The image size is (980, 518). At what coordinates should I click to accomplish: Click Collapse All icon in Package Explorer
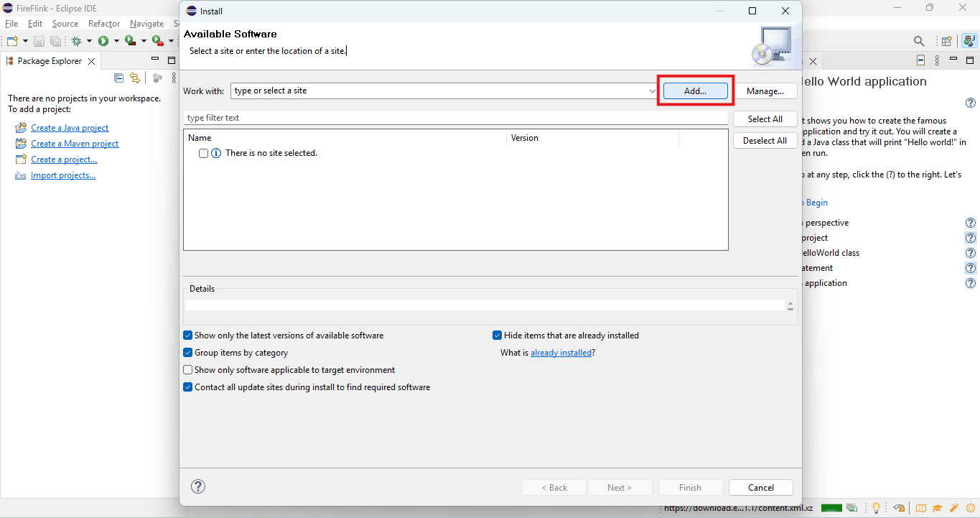[x=119, y=78]
